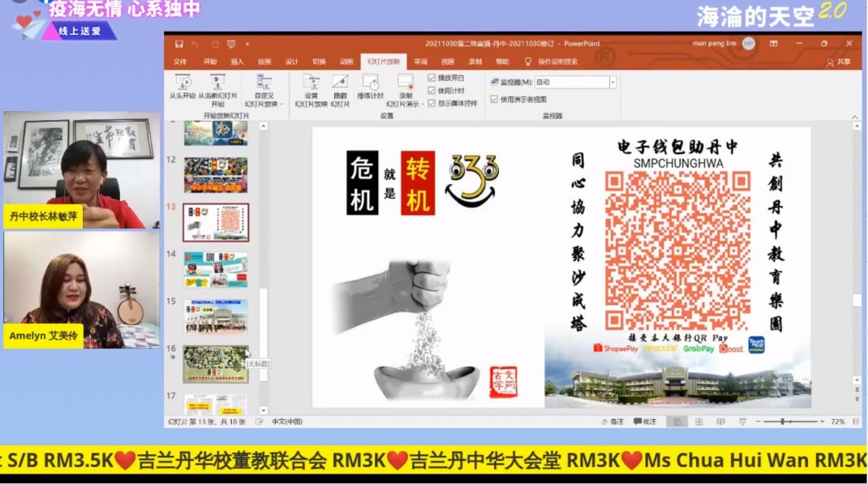Select slide 14 thumbnail in slide panel
This screenshot has height=484, width=868.
(216, 269)
